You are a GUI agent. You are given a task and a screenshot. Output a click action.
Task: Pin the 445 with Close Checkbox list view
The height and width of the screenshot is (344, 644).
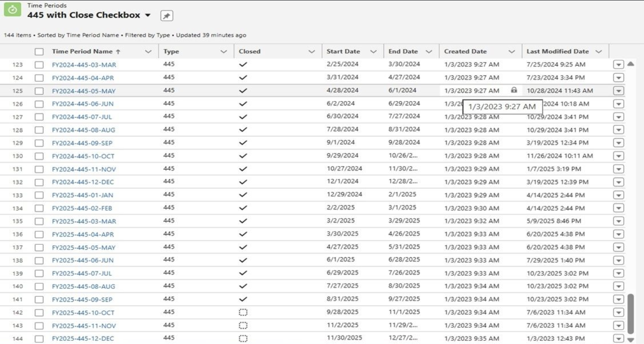coord(167,16)
